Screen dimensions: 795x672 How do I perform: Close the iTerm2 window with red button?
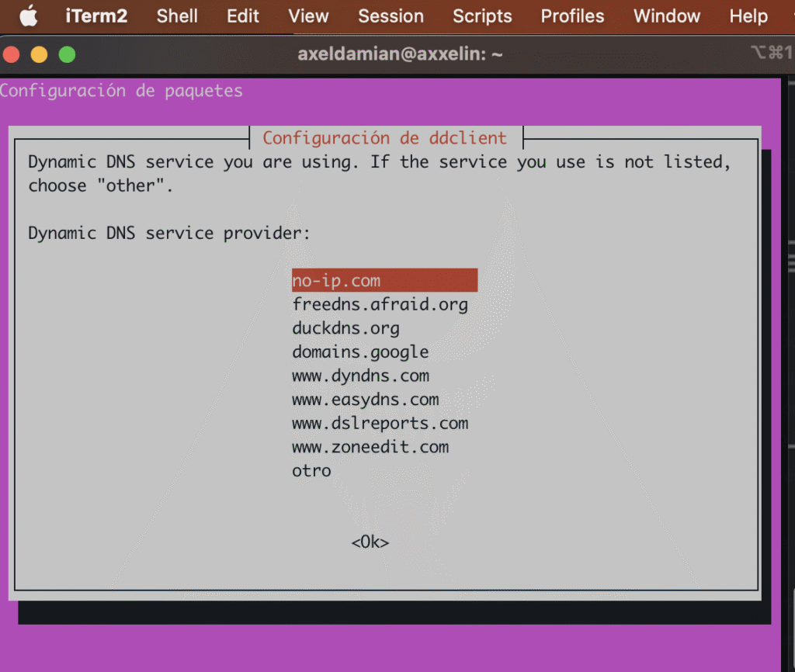(11, 54)
